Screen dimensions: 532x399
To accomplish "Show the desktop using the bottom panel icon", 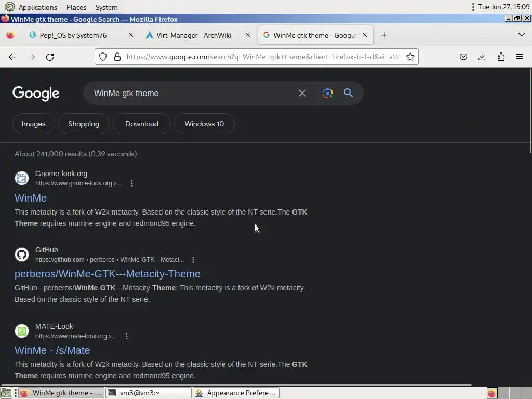I will click(6, 393).
